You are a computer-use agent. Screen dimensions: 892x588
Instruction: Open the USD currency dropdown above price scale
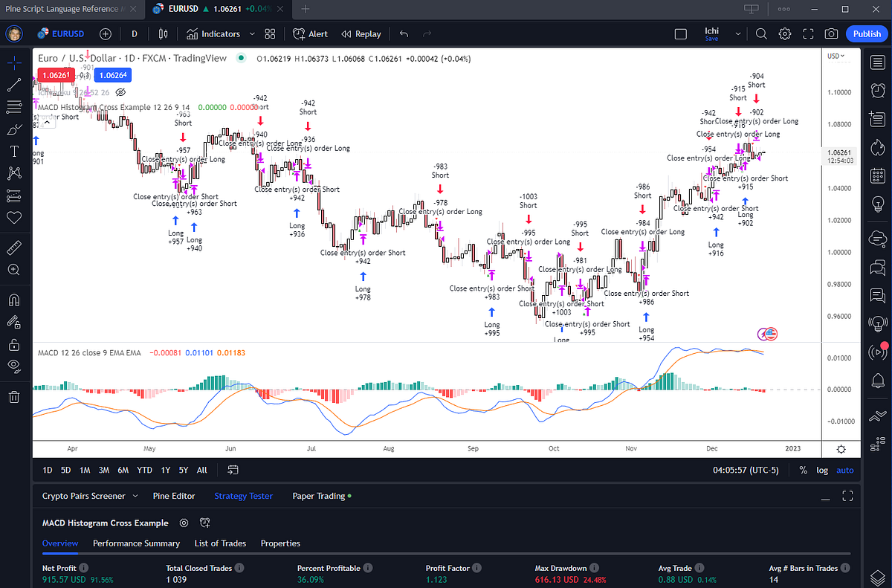836,56
